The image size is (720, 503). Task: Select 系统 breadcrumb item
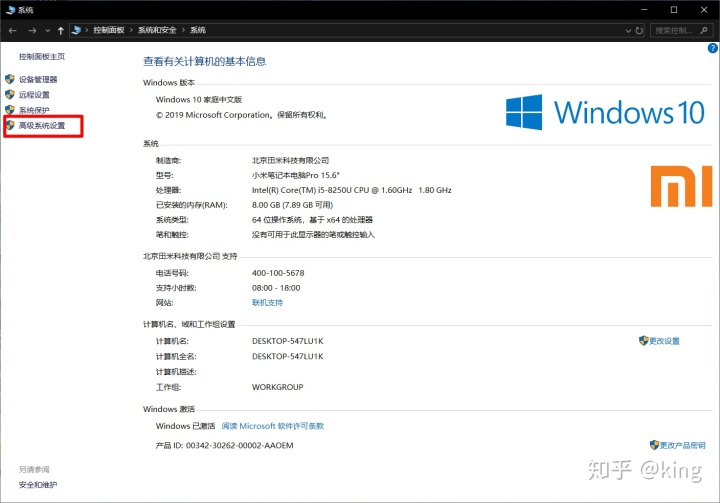[x=198, y=30]
